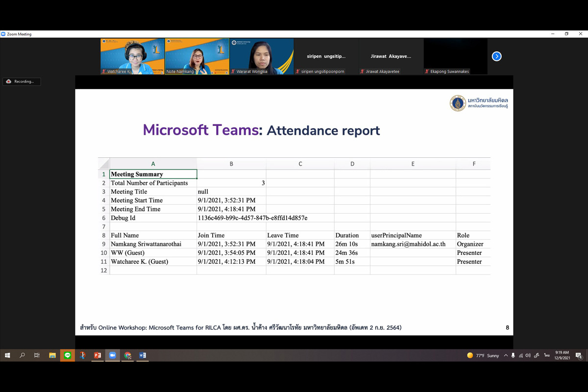Click the Recording indicator
588x392 pixels.
(x=21, y=81)
